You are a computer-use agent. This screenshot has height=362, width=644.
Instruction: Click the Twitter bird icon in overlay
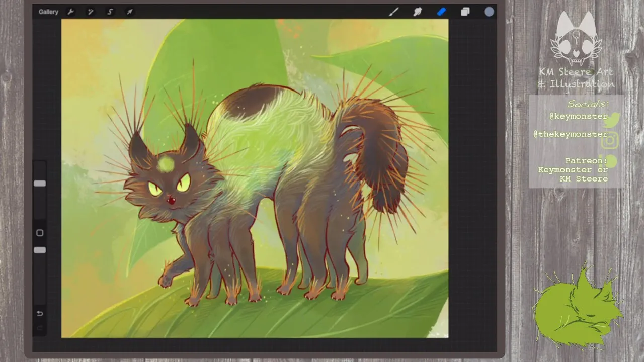pyautogui.click(x=611, y=120)
